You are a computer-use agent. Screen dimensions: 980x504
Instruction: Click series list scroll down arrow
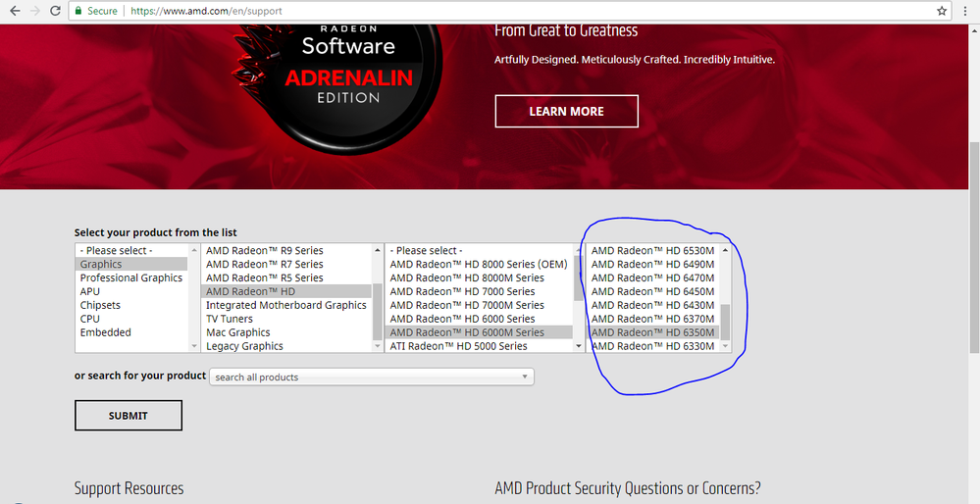point(378,346)
